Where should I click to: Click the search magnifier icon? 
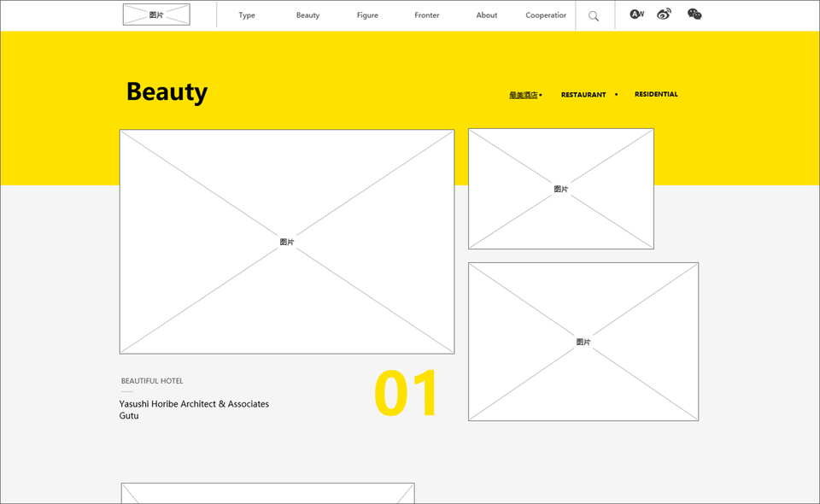pyautogui.click(x=594, y=16)
